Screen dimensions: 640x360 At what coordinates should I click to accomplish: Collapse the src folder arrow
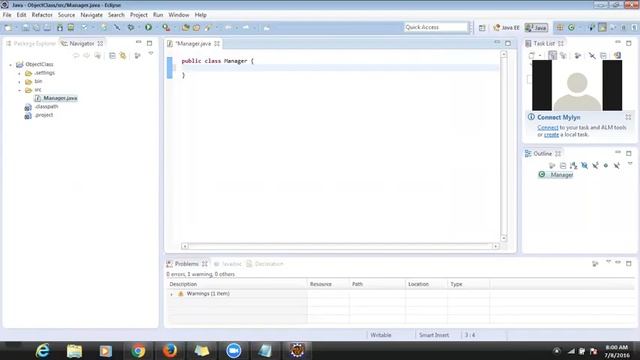click(x=19, y=90)
